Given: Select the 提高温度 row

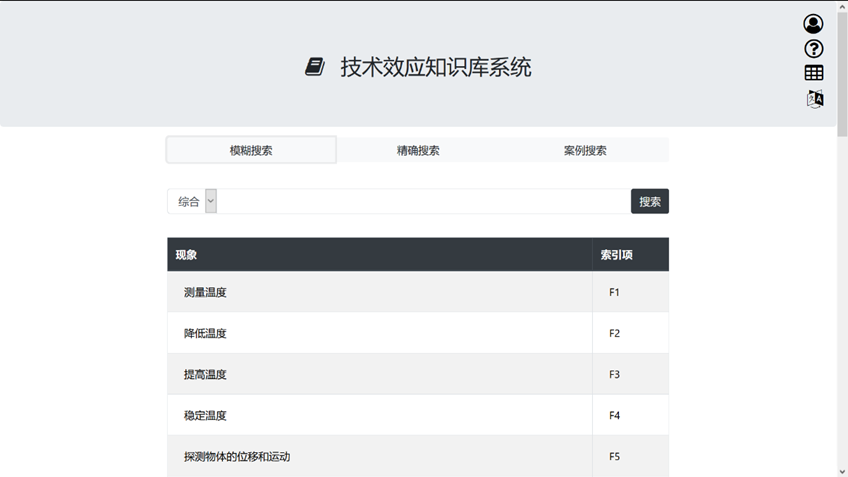Looking at the screenshot, I should click(x=418, y=374).
